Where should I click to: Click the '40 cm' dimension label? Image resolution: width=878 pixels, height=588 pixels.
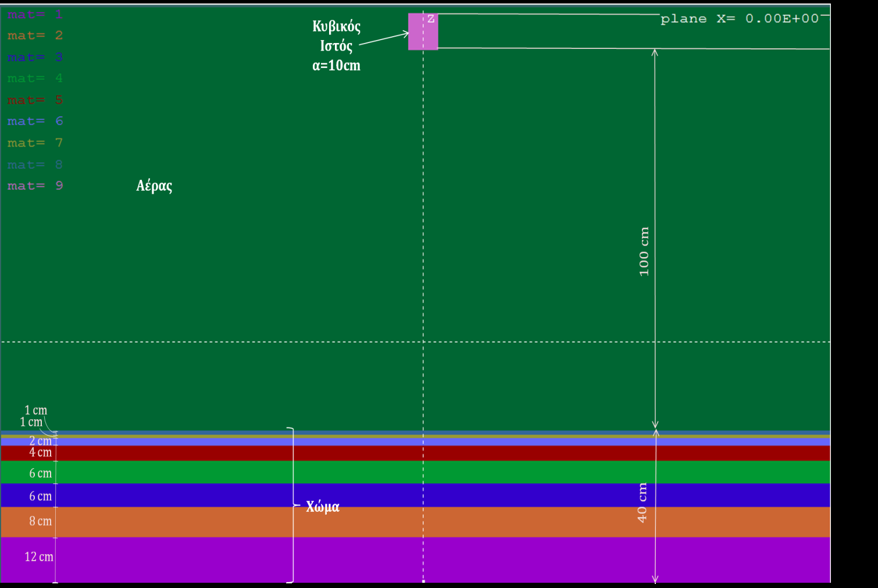642,503
